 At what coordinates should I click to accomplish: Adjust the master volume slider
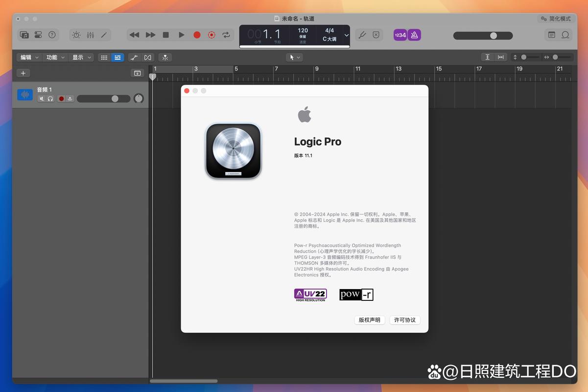pos(493,35)
